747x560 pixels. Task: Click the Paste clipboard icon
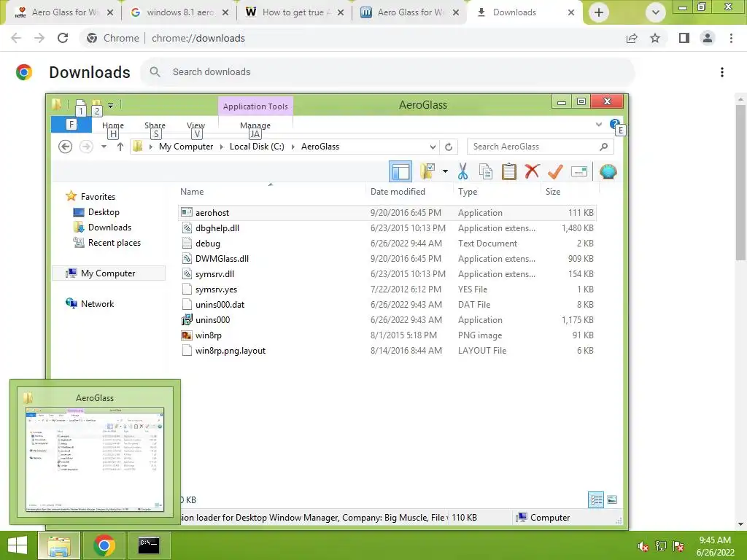508,171
